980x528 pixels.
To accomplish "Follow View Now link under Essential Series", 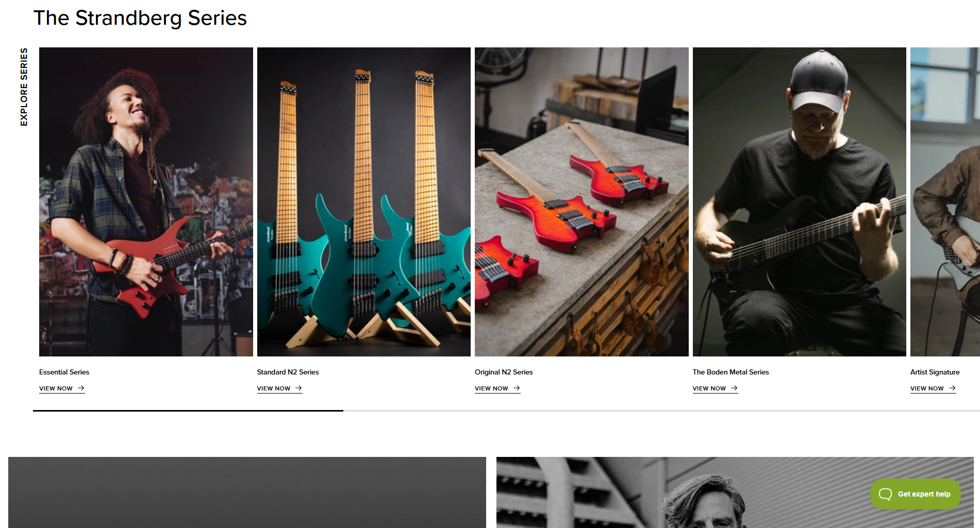I will 62,388.
